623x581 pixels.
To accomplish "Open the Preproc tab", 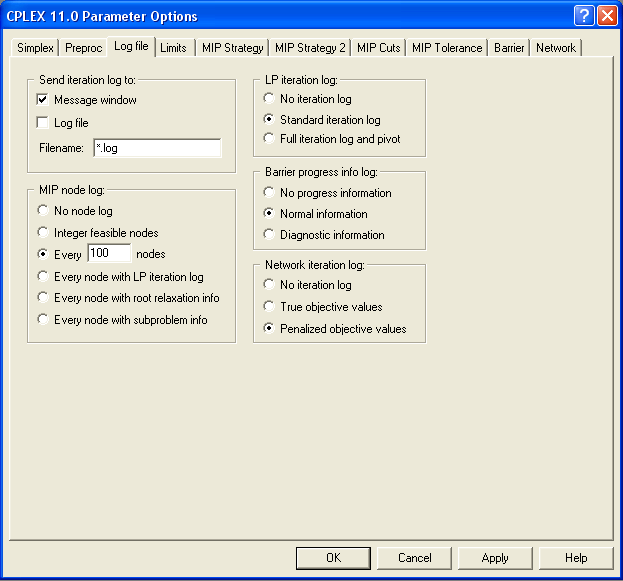I will pyautogui.click(x=83, y=48).
